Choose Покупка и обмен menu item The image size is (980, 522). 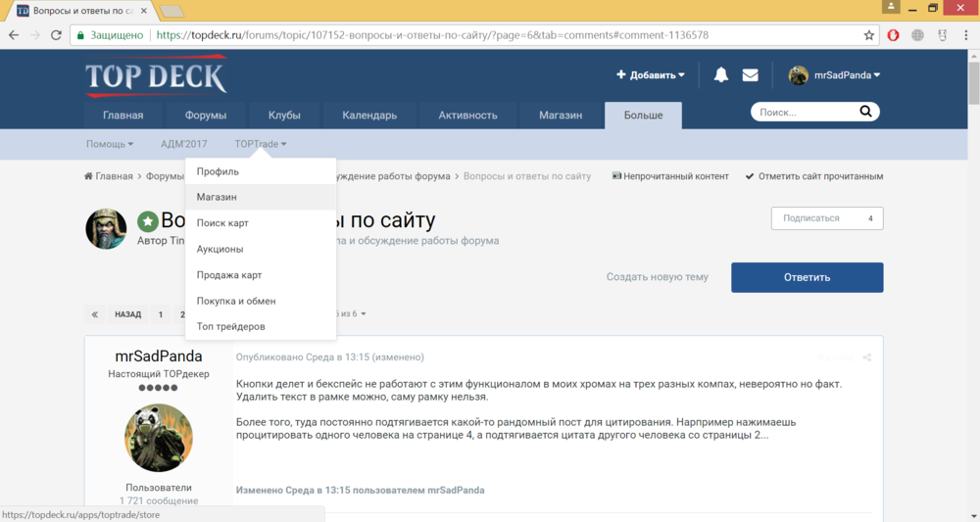coord(261,301)
